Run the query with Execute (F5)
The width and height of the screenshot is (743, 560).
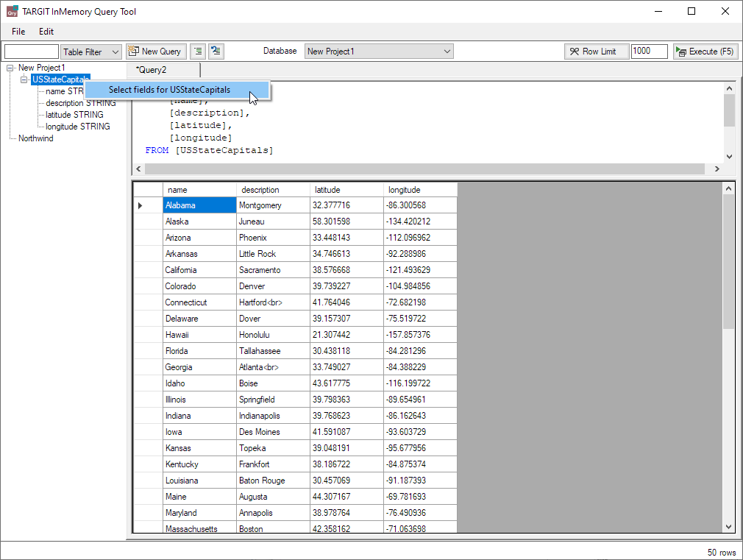click(704, 52)
